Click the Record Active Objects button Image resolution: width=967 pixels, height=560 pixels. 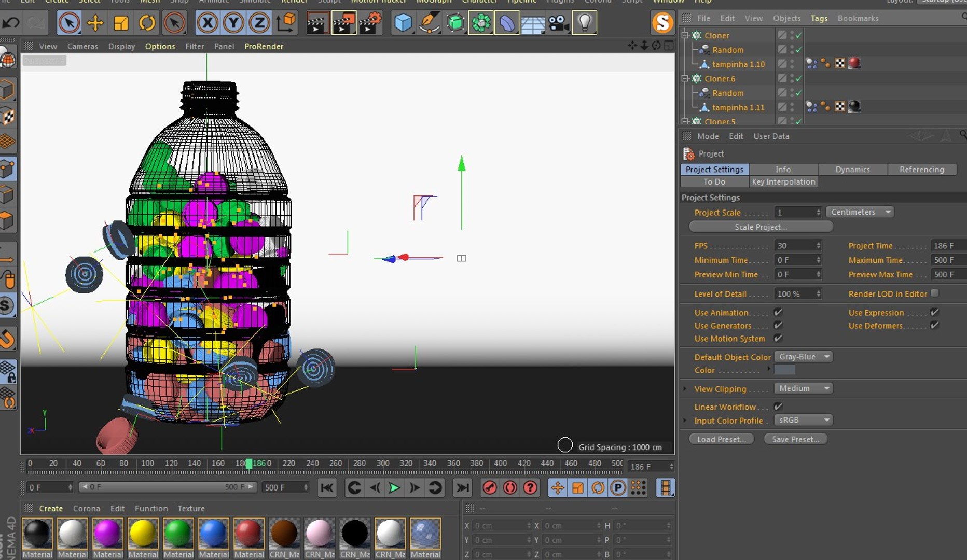pyautogui.click(x=490, y=487)
